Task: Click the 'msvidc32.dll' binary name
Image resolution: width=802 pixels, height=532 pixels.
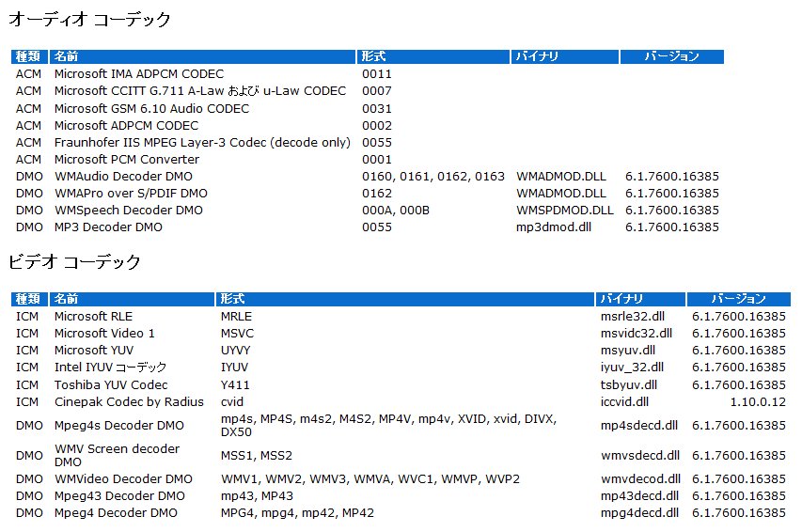Action: [x=637, y=333]
